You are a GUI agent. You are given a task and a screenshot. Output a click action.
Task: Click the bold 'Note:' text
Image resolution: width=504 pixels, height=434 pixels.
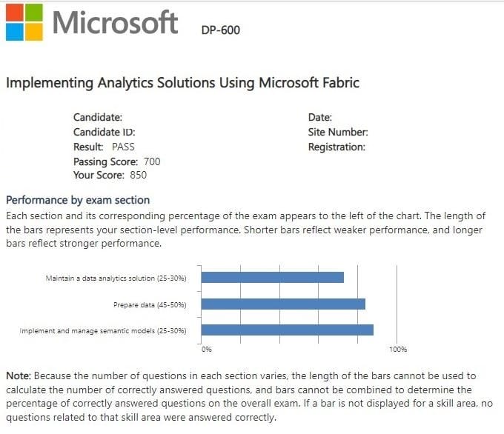pos(19,376)
